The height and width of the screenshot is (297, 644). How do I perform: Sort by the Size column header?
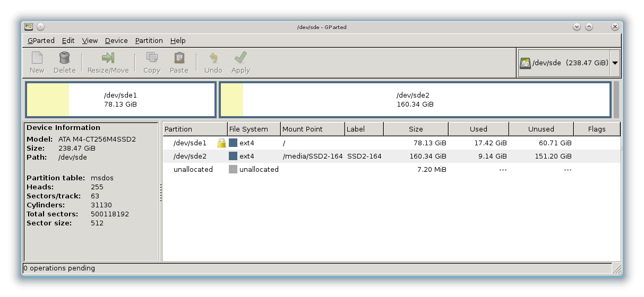[416, 129]
